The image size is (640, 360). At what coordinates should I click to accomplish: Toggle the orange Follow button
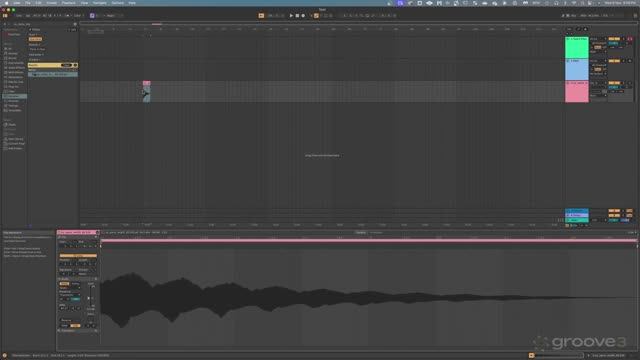click(261, 16)
